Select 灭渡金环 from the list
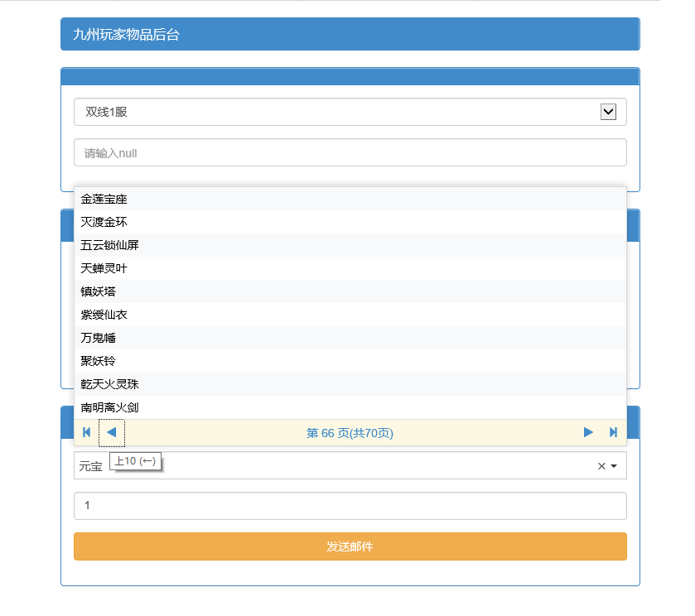695x616 pixels. click(350, 222)
